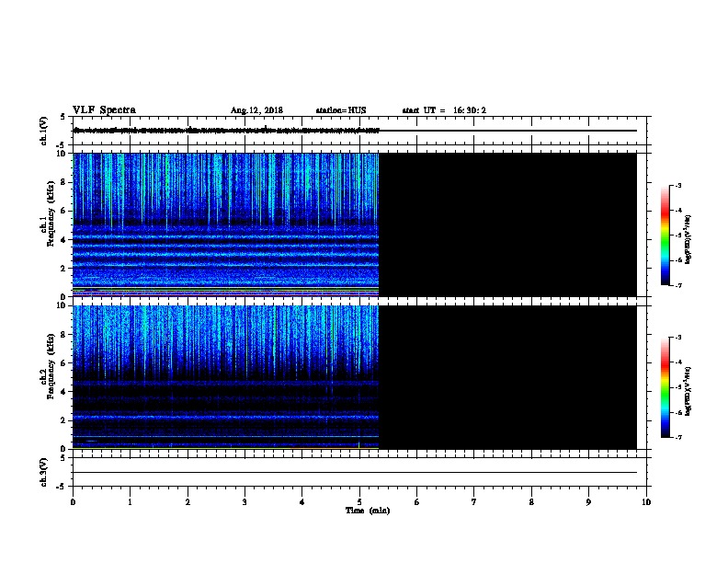
Task: Click the ch.1 frequency tick "8"
Action: pyautogui.click(x=63, y=182)
